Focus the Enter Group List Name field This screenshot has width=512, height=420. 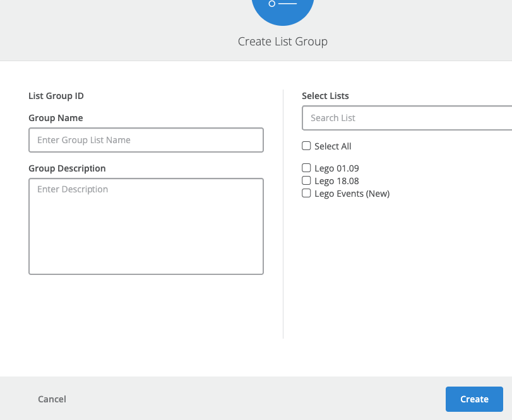pyautogui.click(x=146, y=140)
